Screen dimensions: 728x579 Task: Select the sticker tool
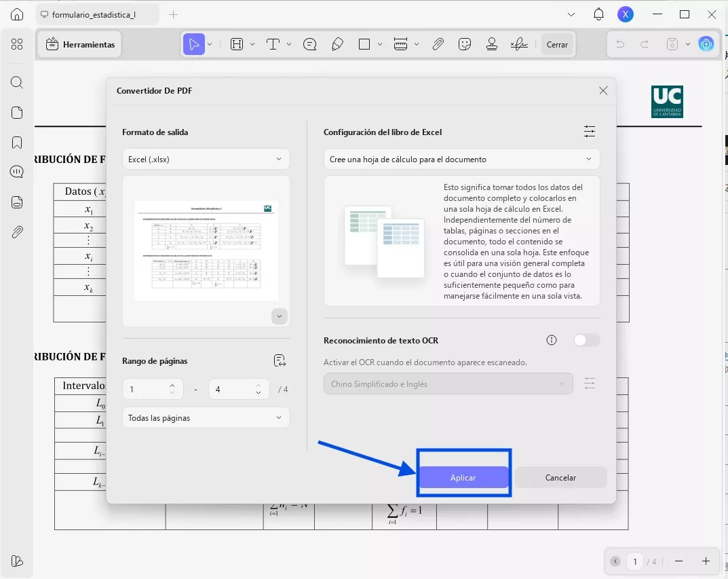(x=464, y=45)
